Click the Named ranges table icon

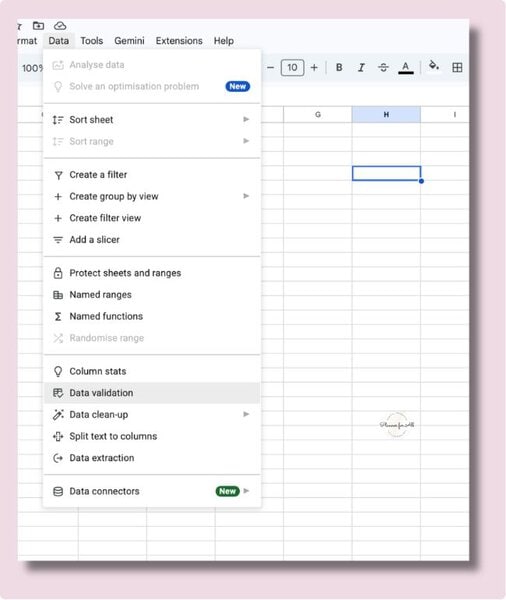click(58, 295)
